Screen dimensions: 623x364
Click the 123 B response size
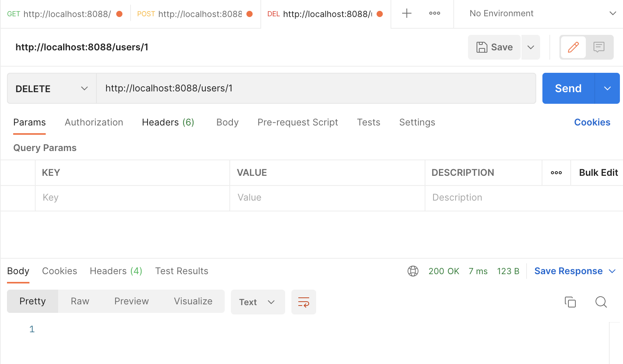tap(508, 271)
